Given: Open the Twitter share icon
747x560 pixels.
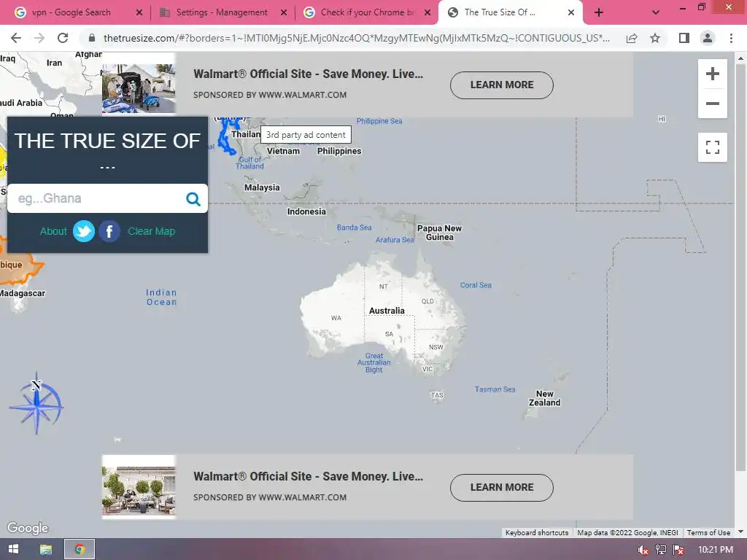Looking at the screenshot, I should coord(84,231).
